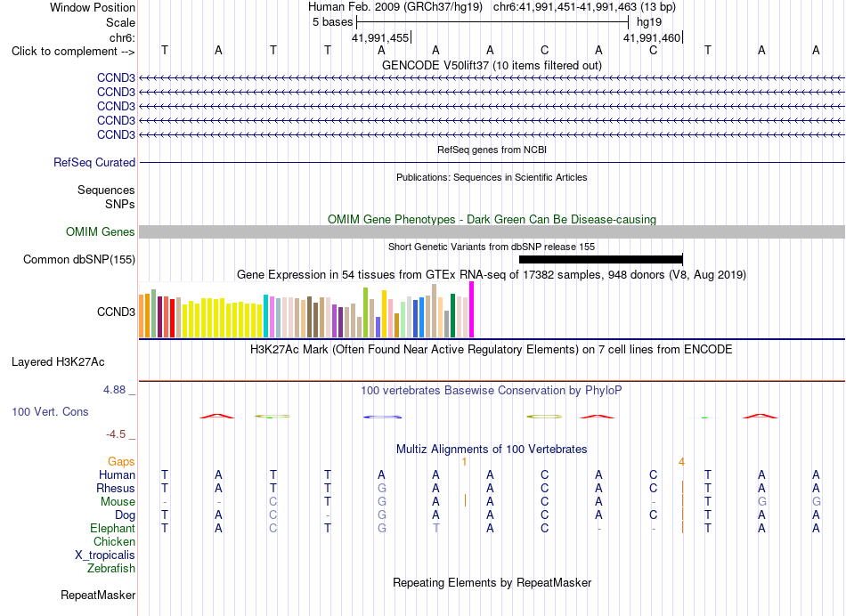Select the 'Rhesus' species label

pos(116,488)
